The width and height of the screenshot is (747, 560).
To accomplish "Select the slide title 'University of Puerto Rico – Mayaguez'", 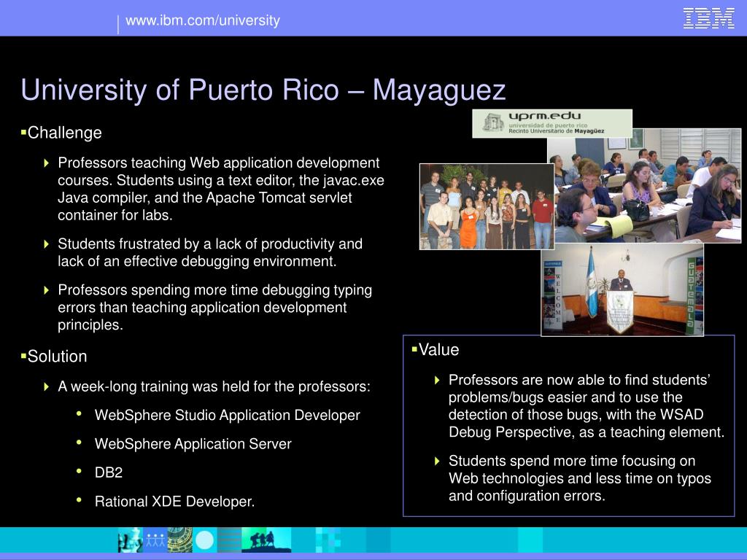I will point(263,90).
